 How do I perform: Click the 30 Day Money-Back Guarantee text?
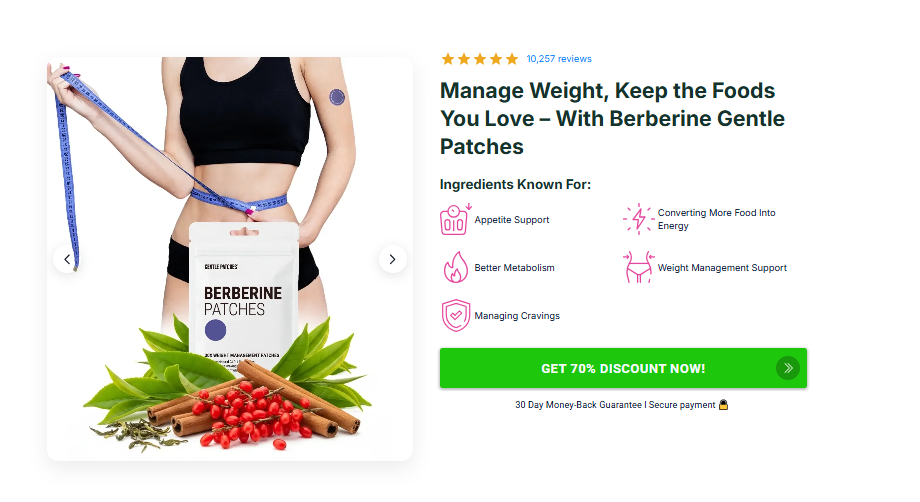(578, 405)
